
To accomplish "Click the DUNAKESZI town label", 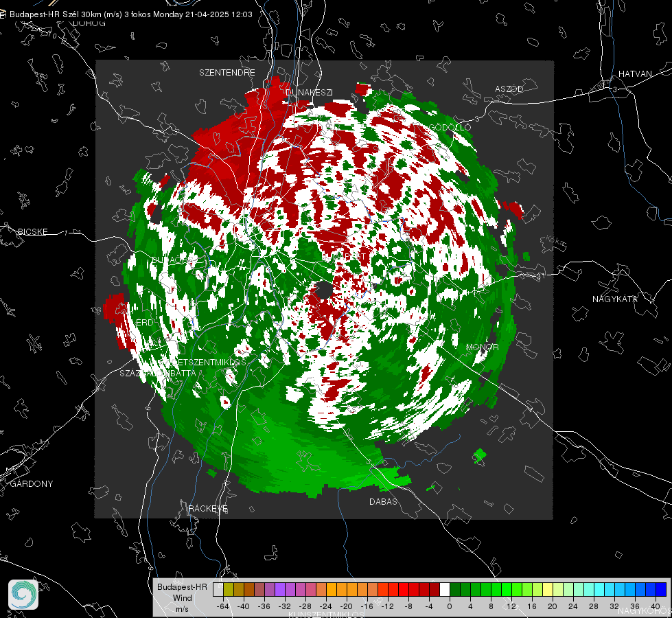I will (x=309, y=92).
